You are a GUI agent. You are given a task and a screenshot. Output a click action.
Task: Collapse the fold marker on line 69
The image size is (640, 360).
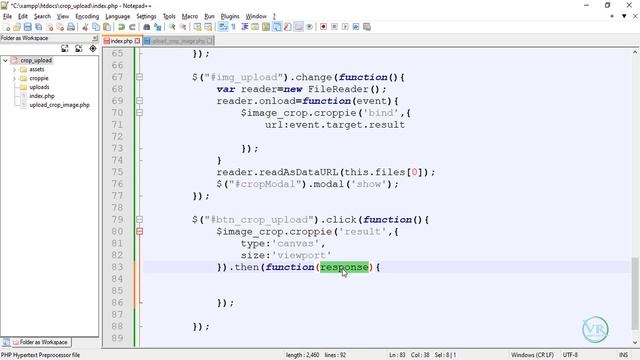point(140,100)
